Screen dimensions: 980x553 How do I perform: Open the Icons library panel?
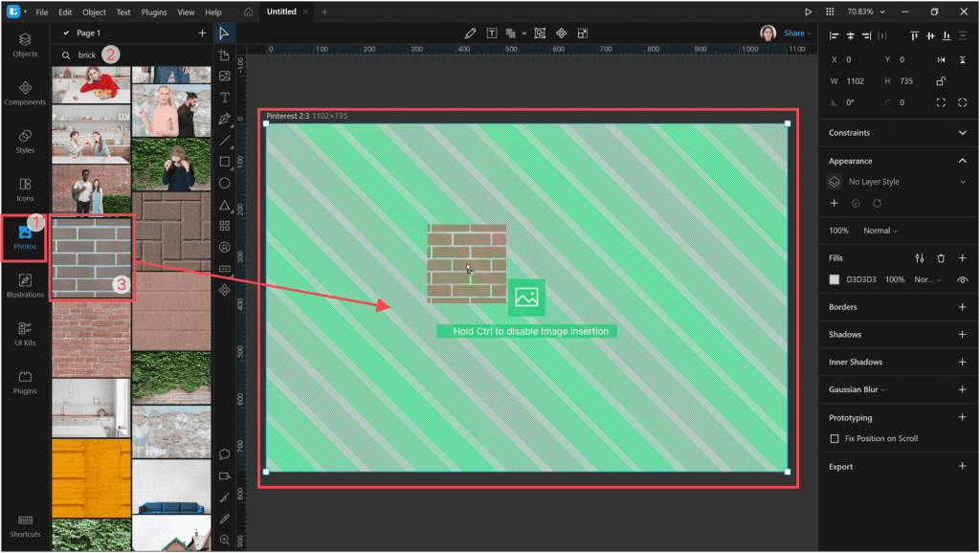click(x=25, y=189)
